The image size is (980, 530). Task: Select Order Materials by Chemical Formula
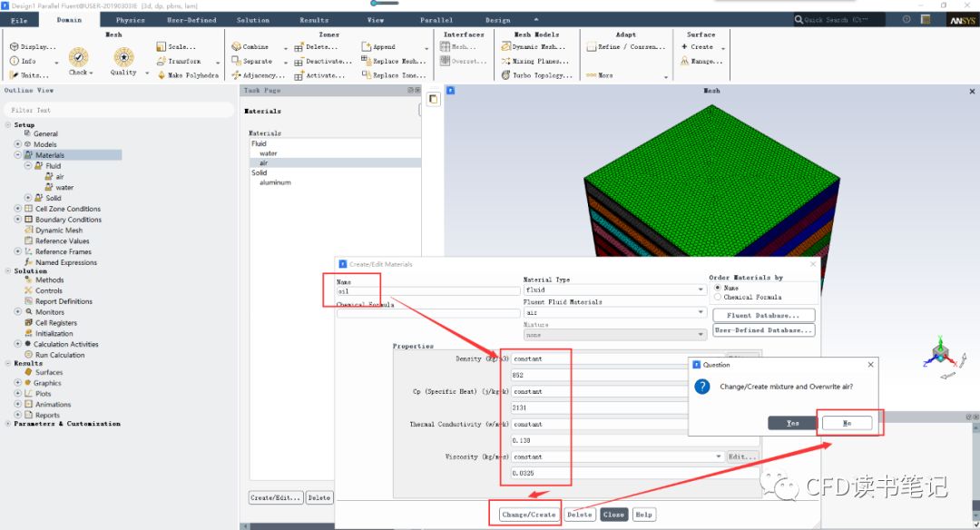click(718, 297)
